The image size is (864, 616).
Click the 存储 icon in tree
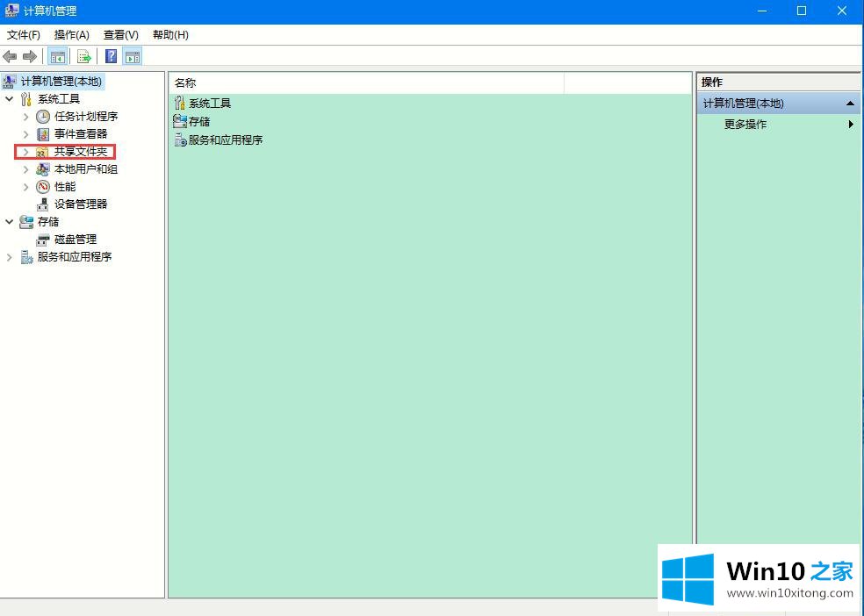point(25,222)
